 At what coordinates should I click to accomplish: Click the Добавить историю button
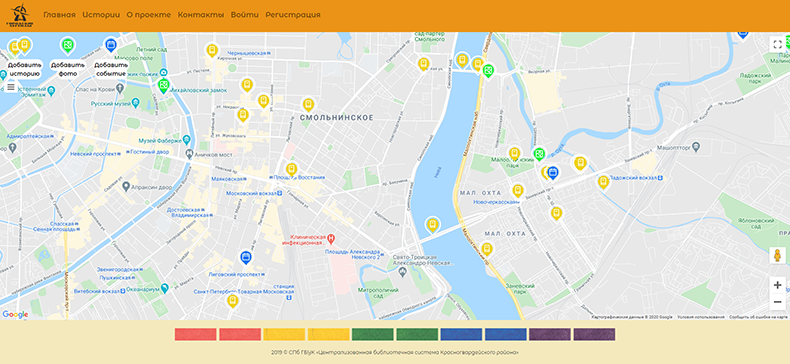[24, 69]
